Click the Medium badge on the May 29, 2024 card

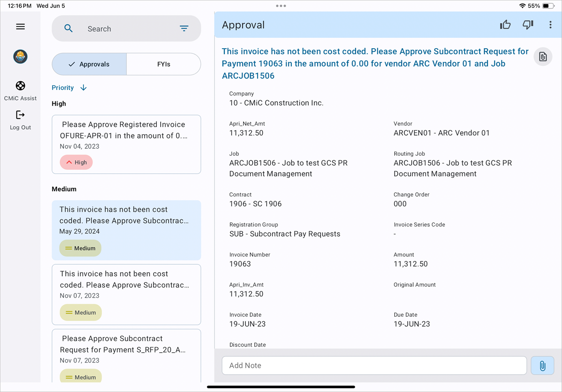(x=80, y=248)
